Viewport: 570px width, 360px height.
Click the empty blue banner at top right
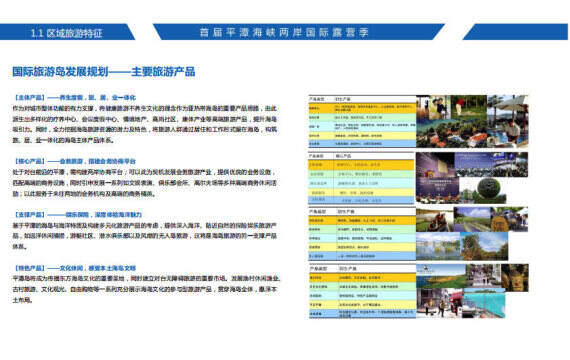click(x=515, y=32)
